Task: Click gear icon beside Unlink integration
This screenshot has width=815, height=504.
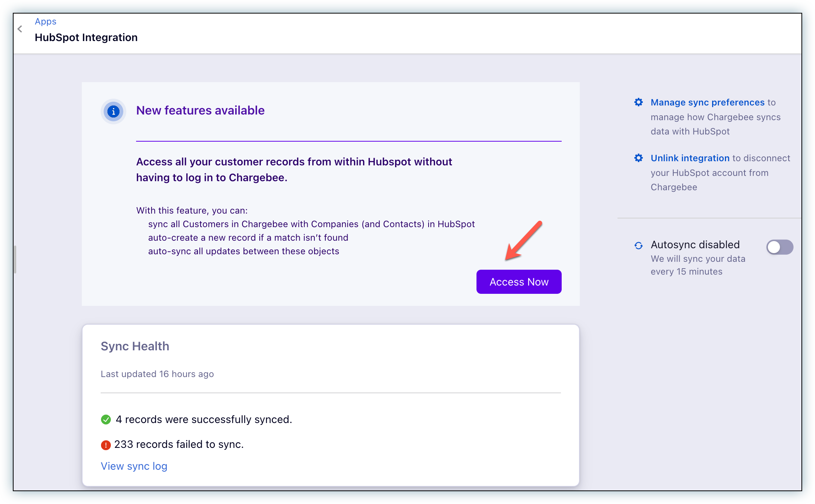Action: (x=638, y=158)
